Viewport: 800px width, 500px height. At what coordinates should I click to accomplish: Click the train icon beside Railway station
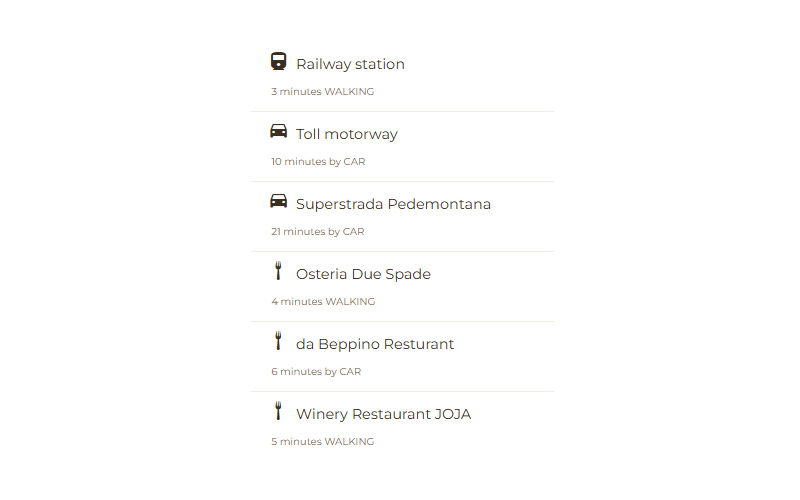[x=279, y=62]
